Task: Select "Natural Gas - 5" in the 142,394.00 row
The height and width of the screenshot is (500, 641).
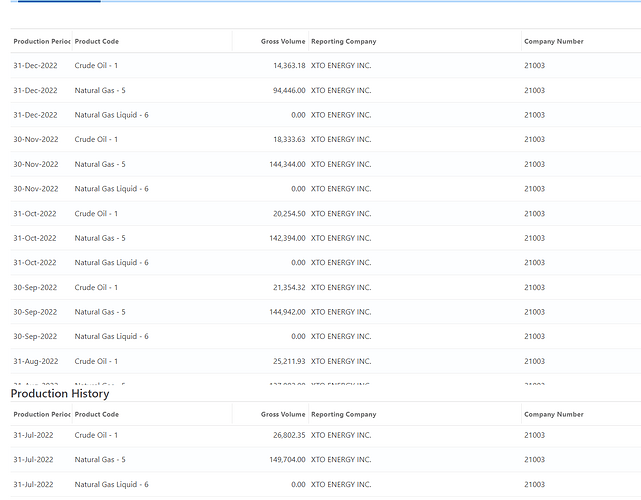Action: click(100, 238)
